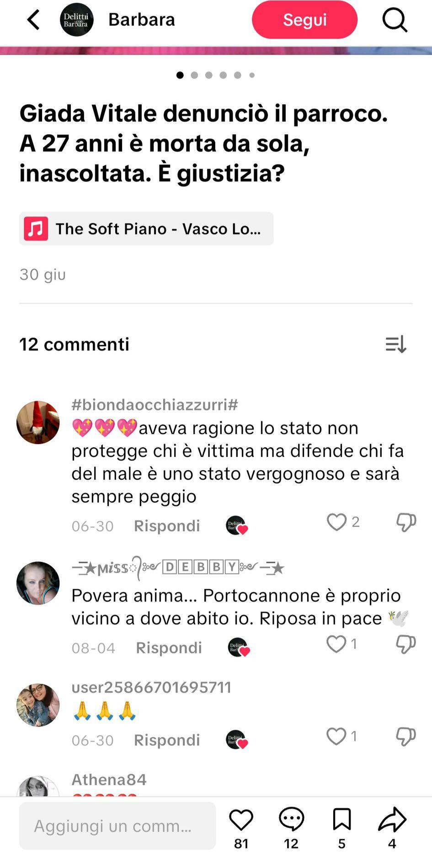Viewport: 432px width, 868px height.
Task: Like the user25866701695711 comment
Action: coord(336,736)
